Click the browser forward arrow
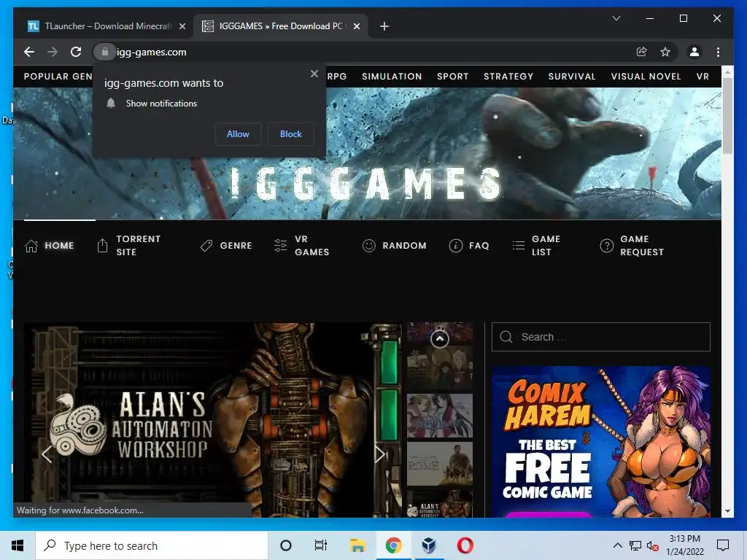The image size is (747, 560). pyautogui.click(x=53, y=52)
